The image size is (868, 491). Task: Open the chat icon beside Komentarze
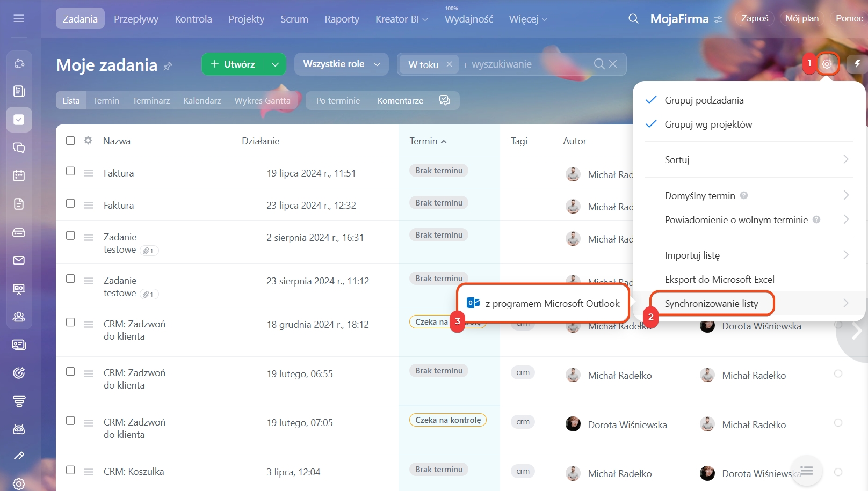[x=444, y=100]
